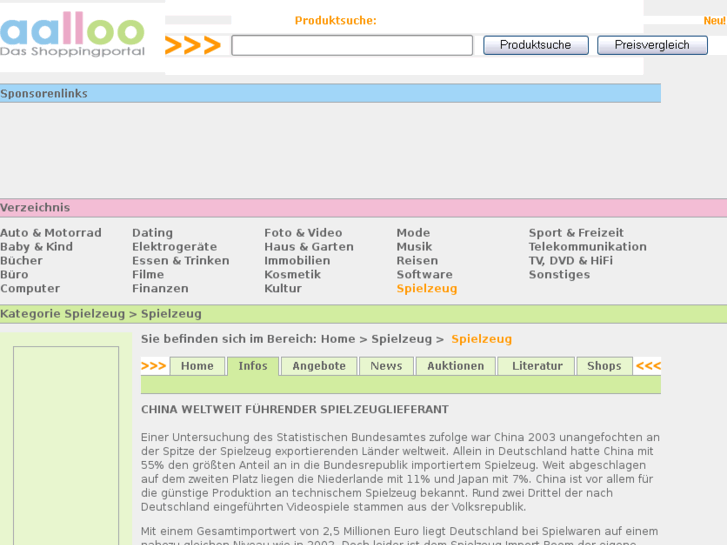This screenshot has height=545, width=727.
Task: Open the Haus & Garten category
Action: [309, 247]
